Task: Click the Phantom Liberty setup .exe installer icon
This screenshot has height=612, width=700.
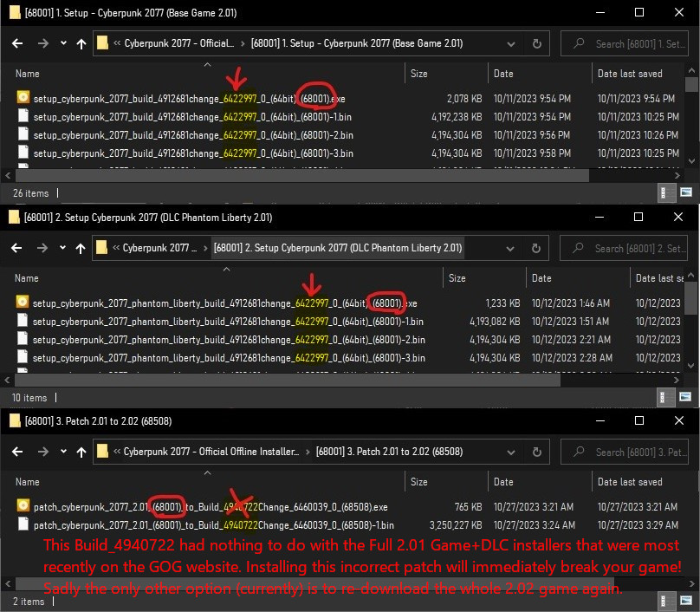Action: 22,302
